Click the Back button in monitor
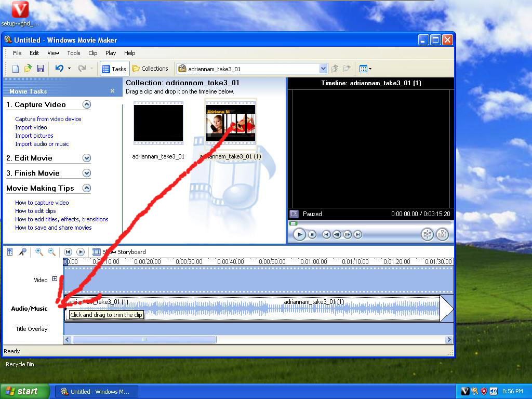Viewport: 532px width, 399px height. pos(326,234)
